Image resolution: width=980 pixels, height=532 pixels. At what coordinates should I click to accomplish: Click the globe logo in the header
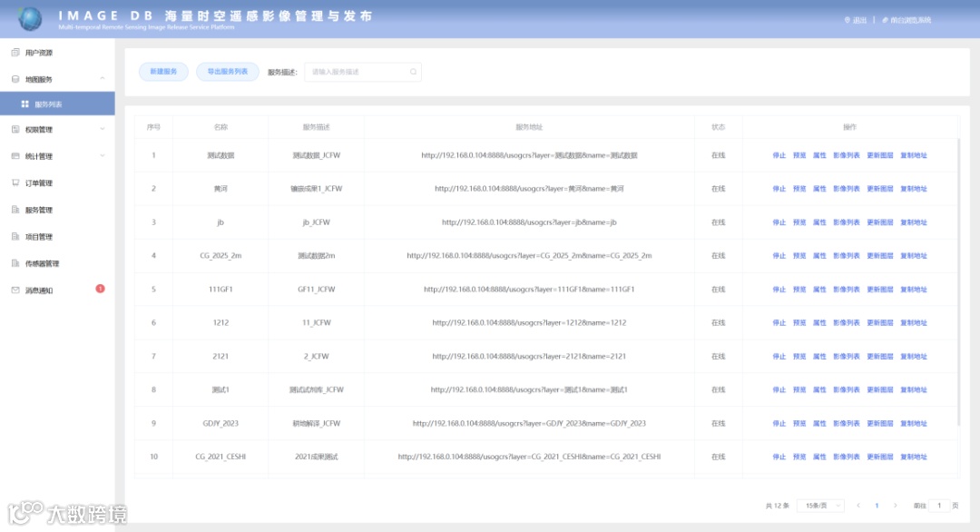29,19
